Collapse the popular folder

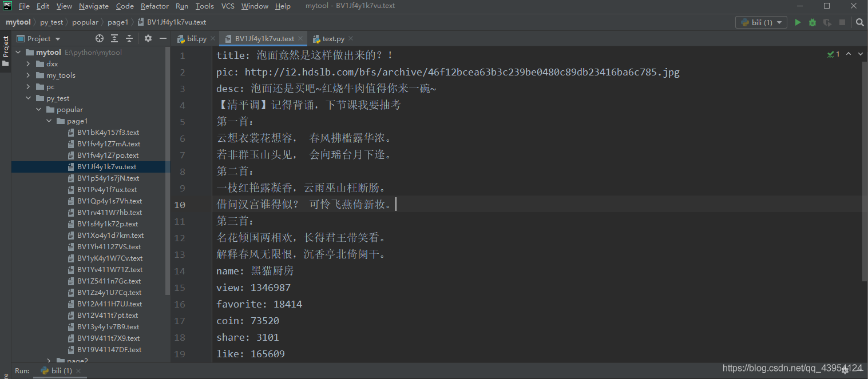(x=38, y=109)
